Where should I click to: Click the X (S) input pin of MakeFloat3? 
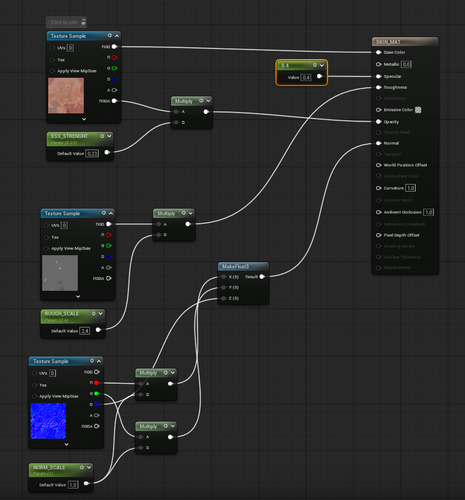coord(224,277)
